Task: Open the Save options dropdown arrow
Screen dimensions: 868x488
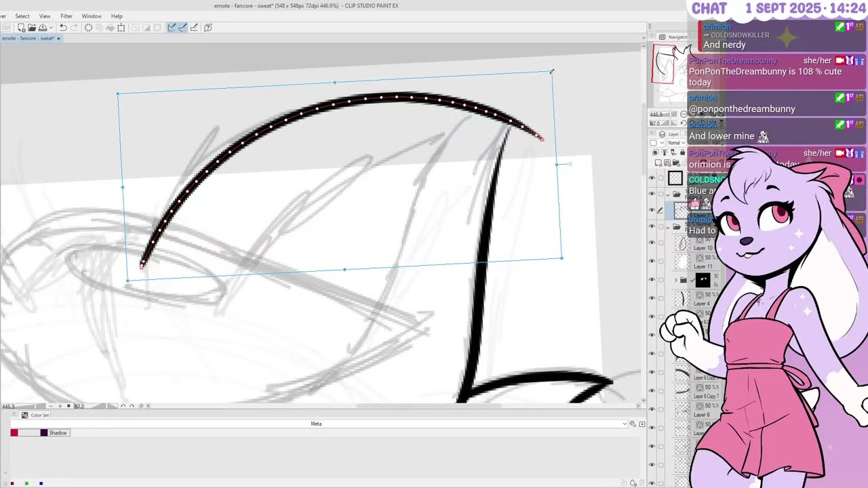Action: coord(51,28)
